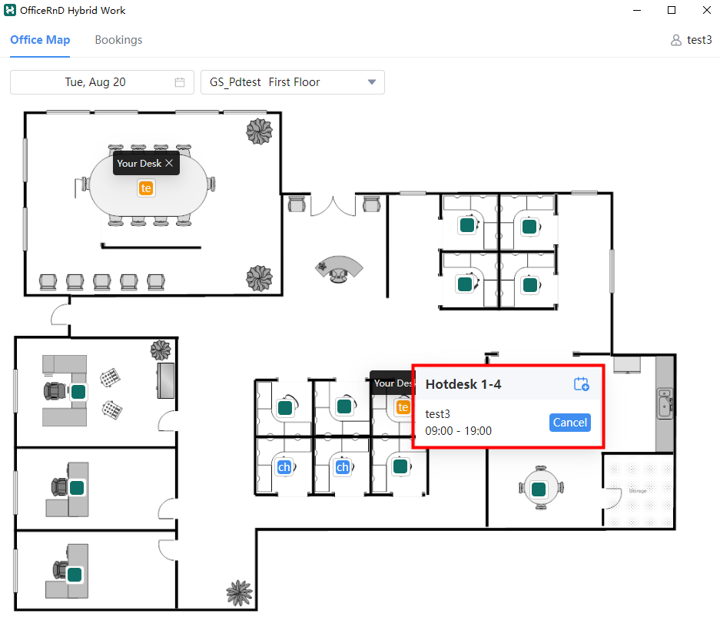Select green desk in top-right upper cubicle
Screen dimensions: 720x626
[529, 226]
